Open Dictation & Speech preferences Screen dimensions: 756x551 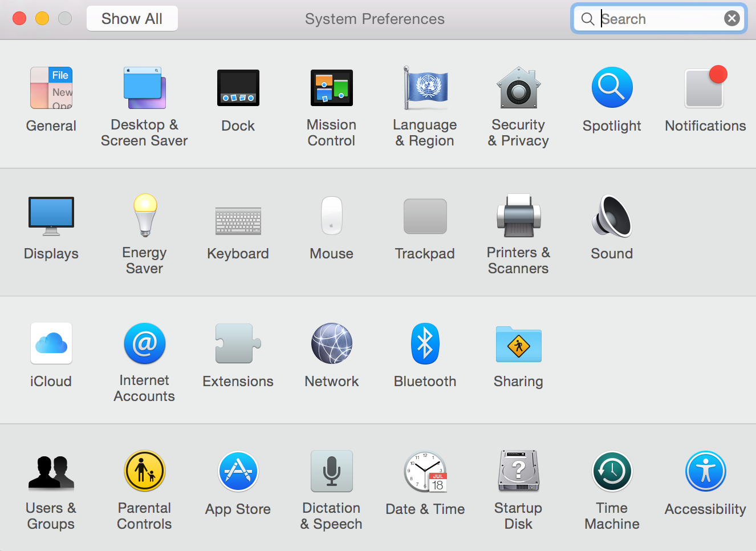(332, 472)
